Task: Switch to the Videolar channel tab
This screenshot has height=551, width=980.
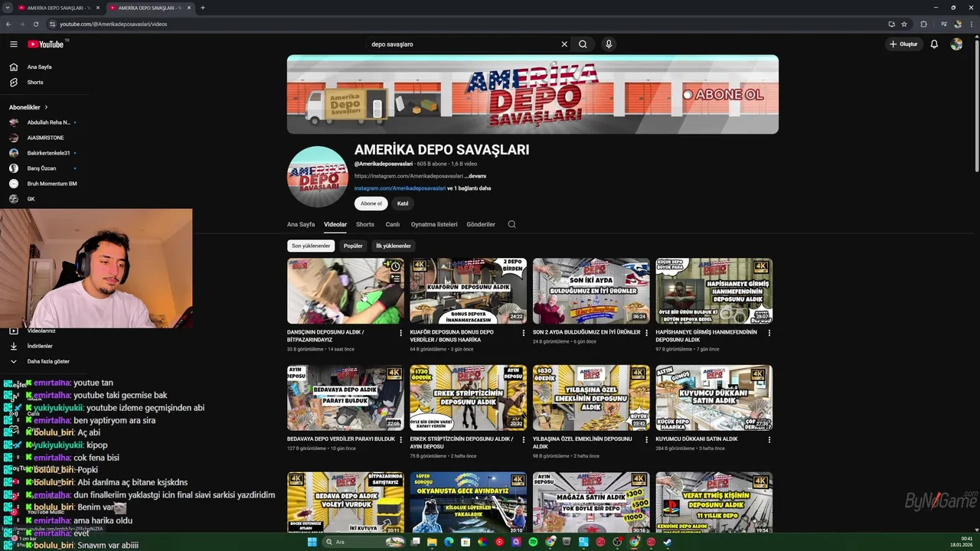Action: 335,224
